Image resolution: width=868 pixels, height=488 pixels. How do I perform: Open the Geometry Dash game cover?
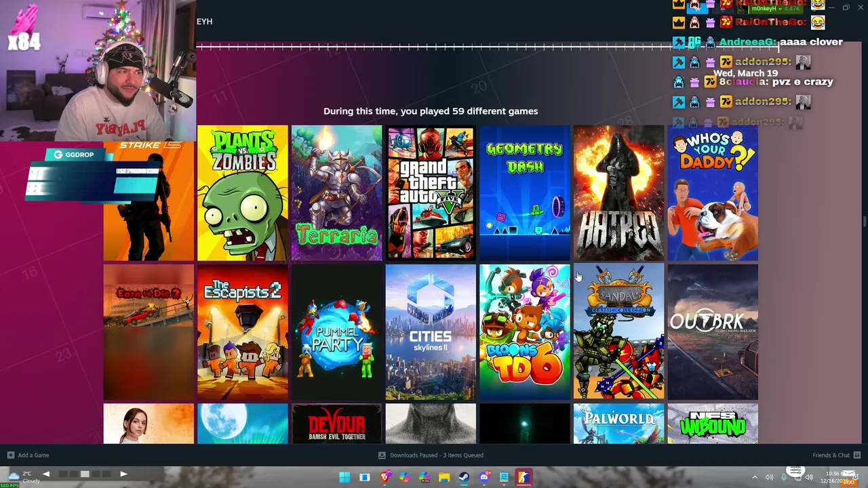525,192
